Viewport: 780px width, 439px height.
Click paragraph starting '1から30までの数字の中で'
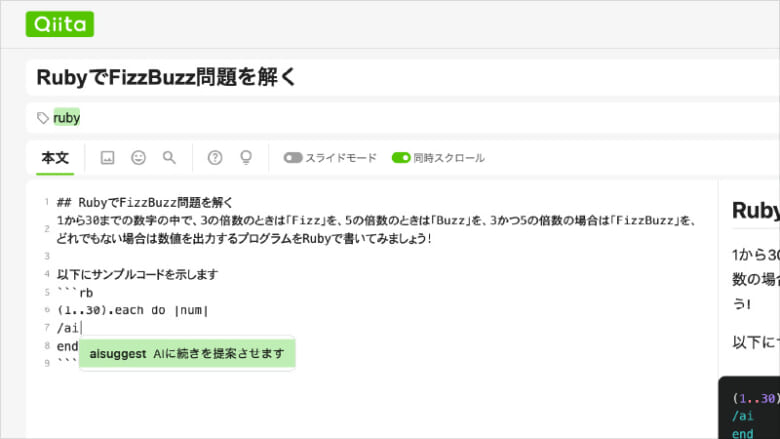376,229
